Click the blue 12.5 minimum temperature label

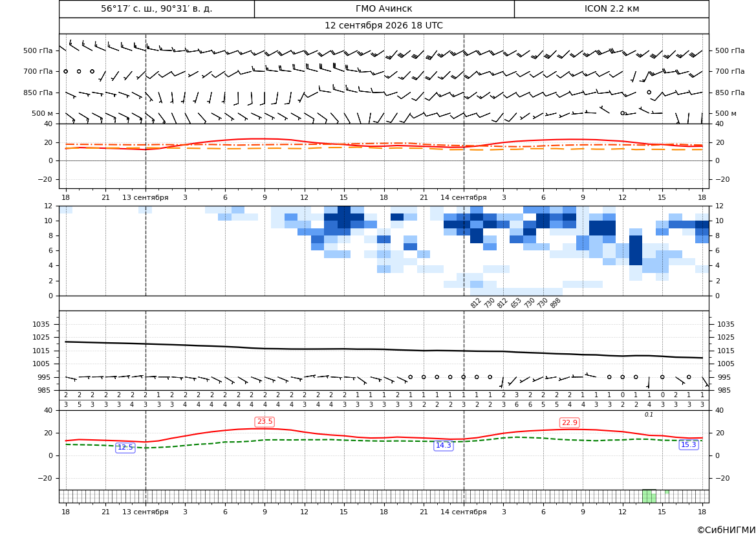125,447
